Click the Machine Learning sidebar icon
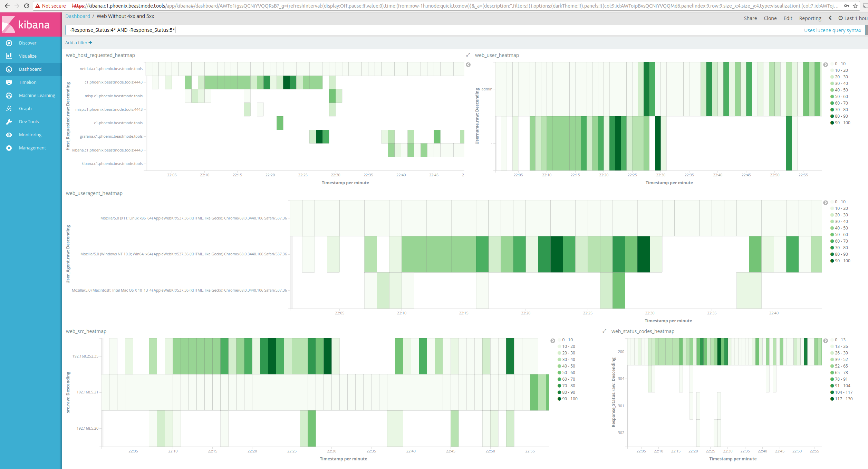This screenshot has height=469, width=868. (9, 95)
